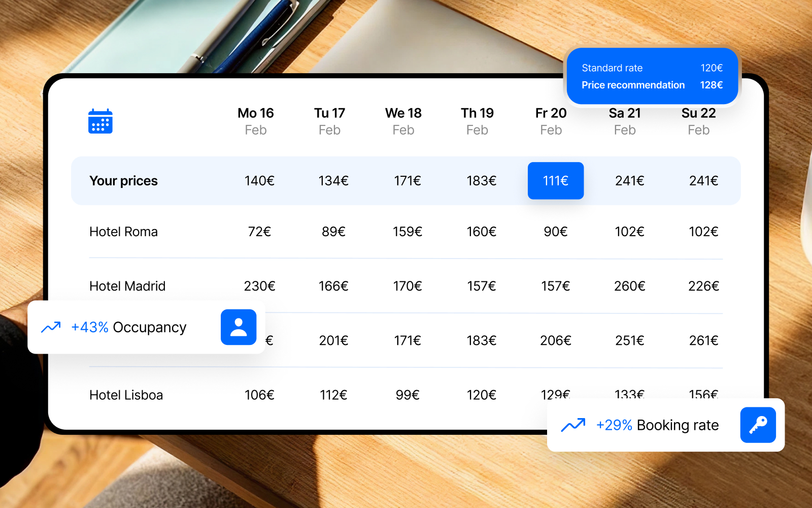Select the Sa 21 Feb column header

click(625, 121)
